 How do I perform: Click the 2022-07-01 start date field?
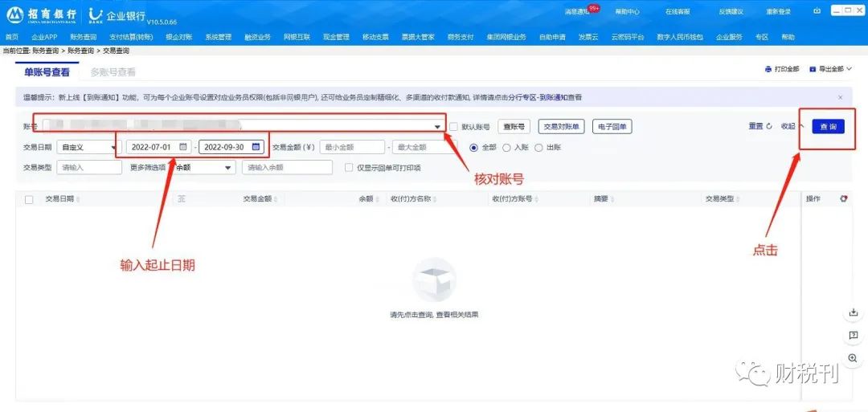(x=159, y=147)
